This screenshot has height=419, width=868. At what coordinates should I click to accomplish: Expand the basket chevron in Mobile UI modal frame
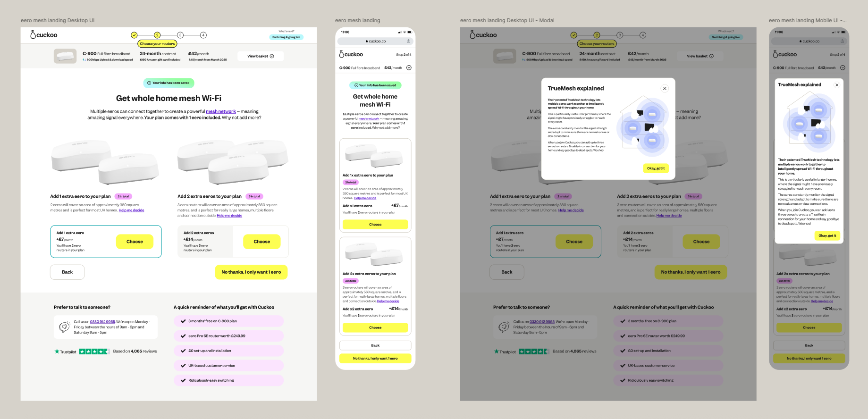(843, 68)
